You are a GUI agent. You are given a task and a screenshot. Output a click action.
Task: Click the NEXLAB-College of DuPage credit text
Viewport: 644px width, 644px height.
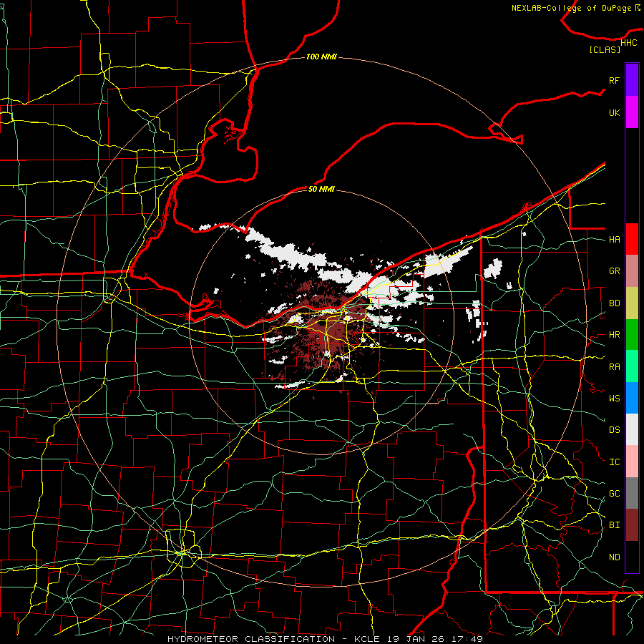tap(571, 8)
